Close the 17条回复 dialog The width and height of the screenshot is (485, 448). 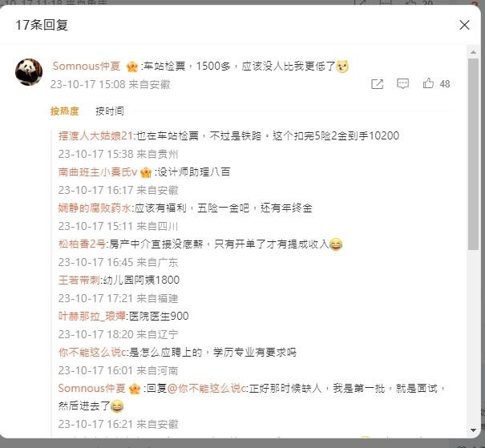(464, 25)
